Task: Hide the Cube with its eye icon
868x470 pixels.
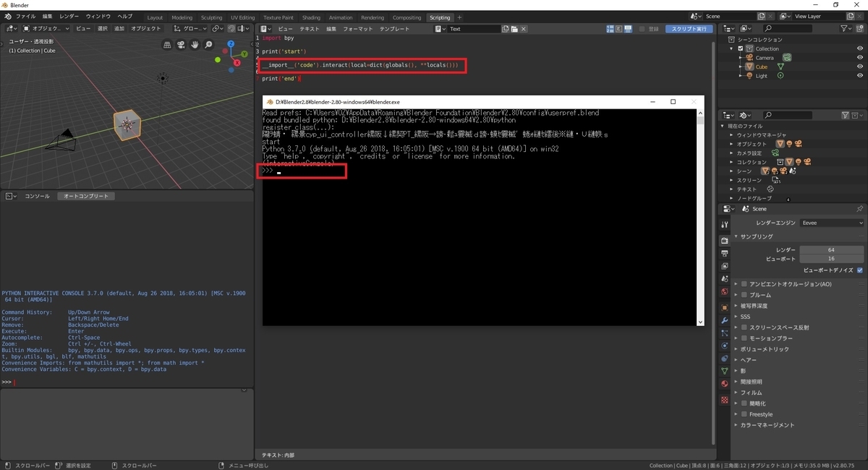Action: click(860, 67)
